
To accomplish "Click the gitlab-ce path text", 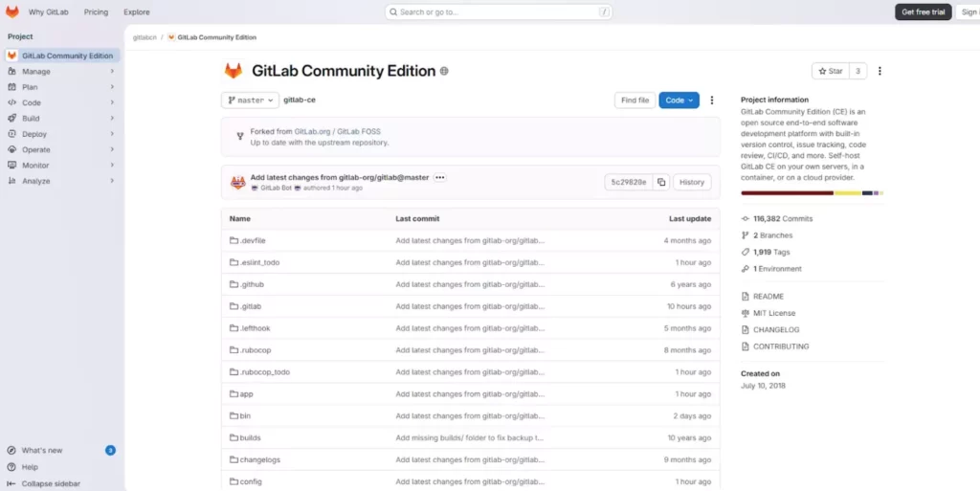I will click(x=300, y=100).
